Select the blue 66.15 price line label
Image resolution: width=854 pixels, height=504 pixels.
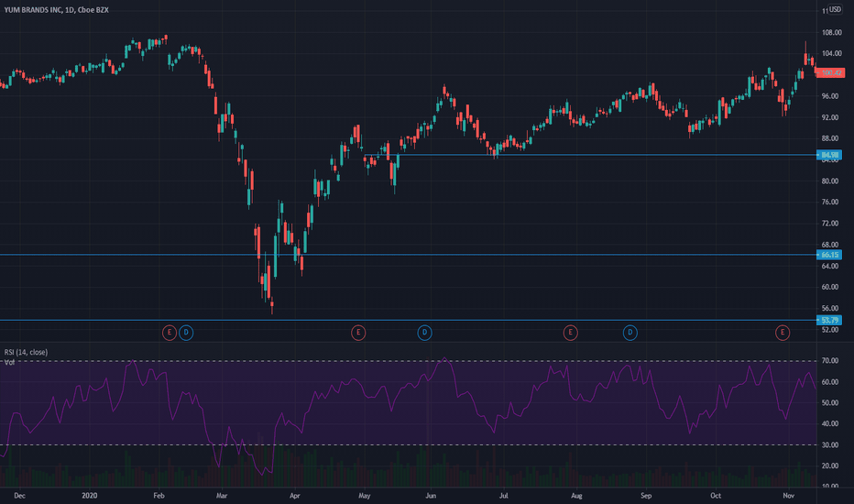pyautogui.click(x=829, y=255)
